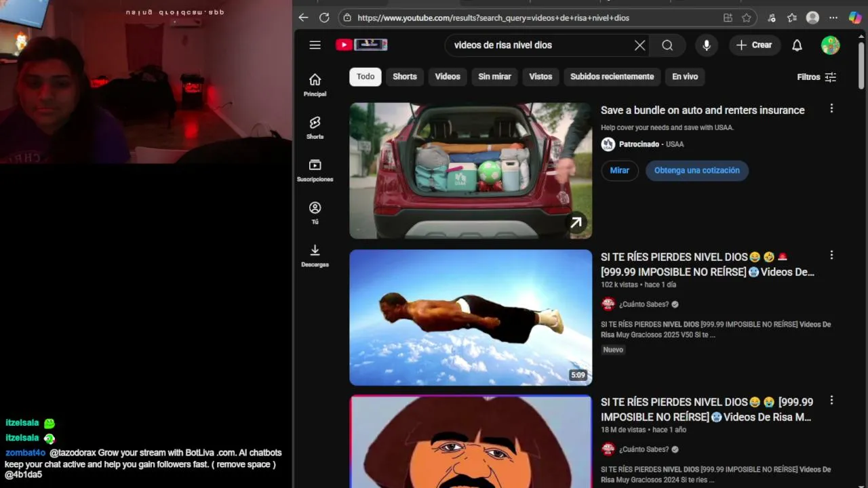Open Descargas in sidebar

tap(315, 256)
